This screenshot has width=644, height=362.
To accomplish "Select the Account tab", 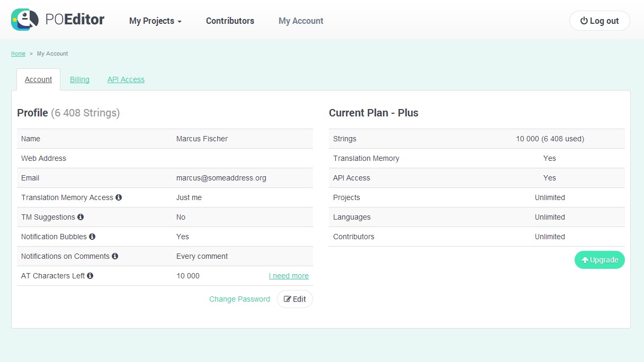I will [x=38, y=79].
